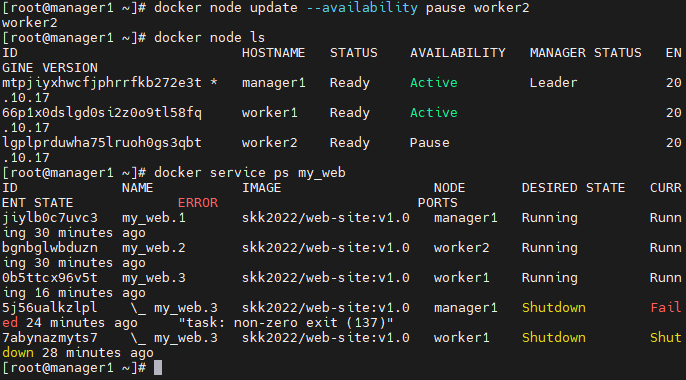The height and width of the screenshot is (380, 686).
Task: Click the IMAGE column header
Action: [x=262, y=188]
